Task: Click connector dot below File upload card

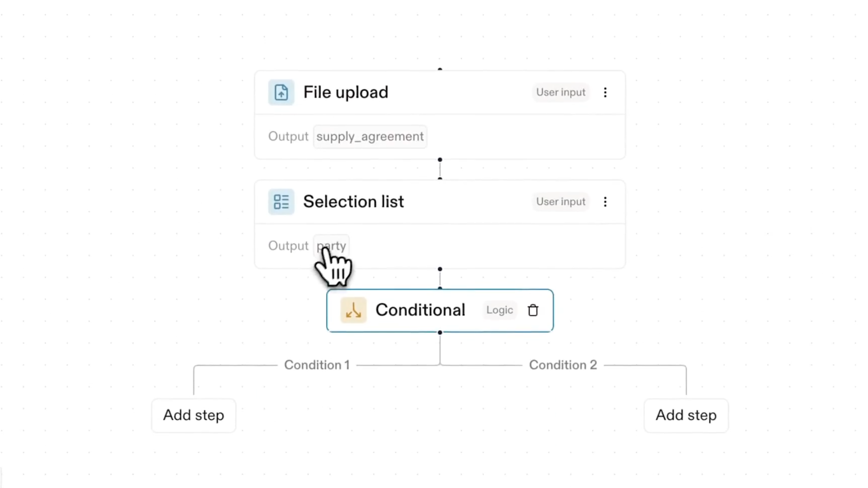Action: coord(440,160)
